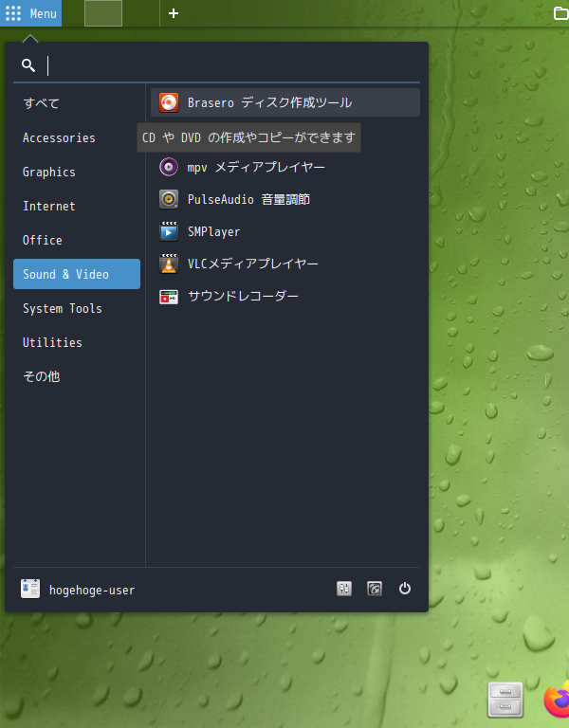Click the VLCメディアプレイヤー label
The height and width of the screenshot is (728, 569).
tap(252, 264)
